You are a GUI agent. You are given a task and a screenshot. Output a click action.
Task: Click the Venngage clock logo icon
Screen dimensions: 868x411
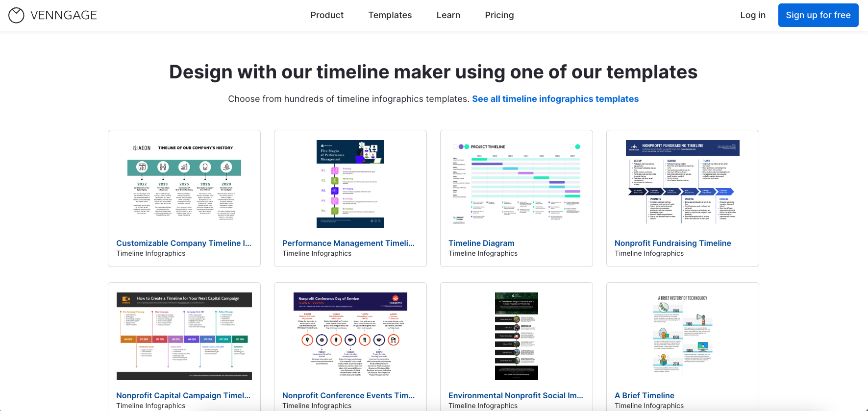16,15
